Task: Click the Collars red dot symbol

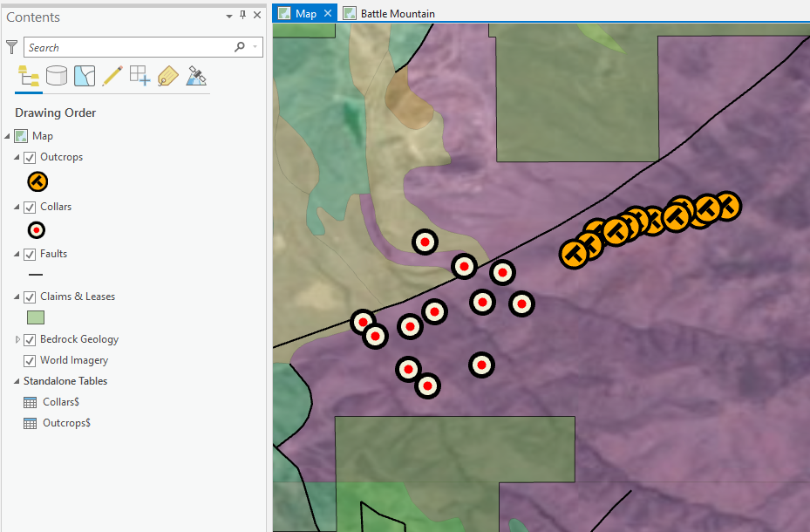Action: [x=36, y=230]
